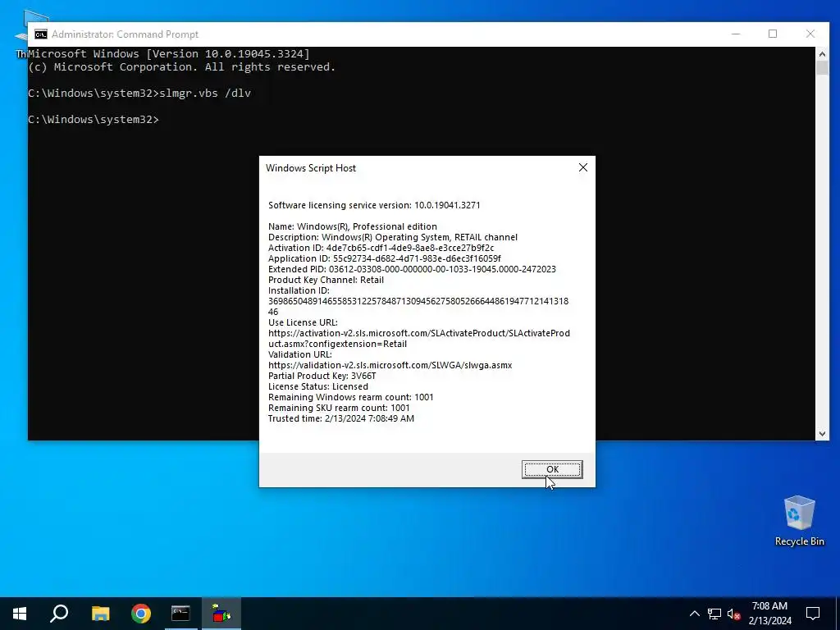Screen dimensions: 840x630
Task: Click the 'Product Key Channel: Retail' line
Action: tap(326, 280)
